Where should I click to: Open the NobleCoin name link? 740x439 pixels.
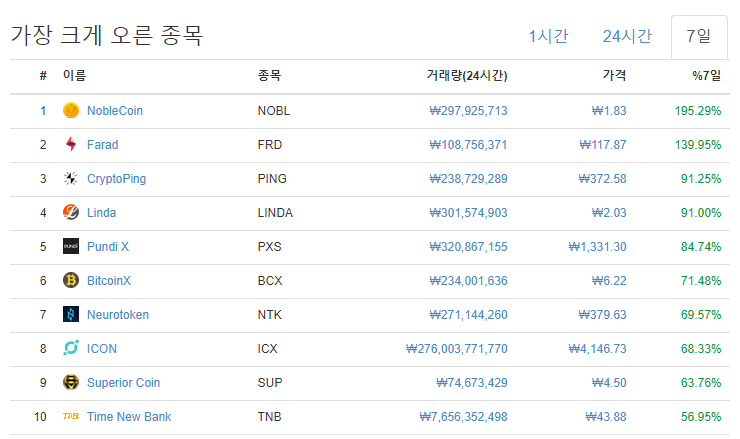tap(115, 111)
